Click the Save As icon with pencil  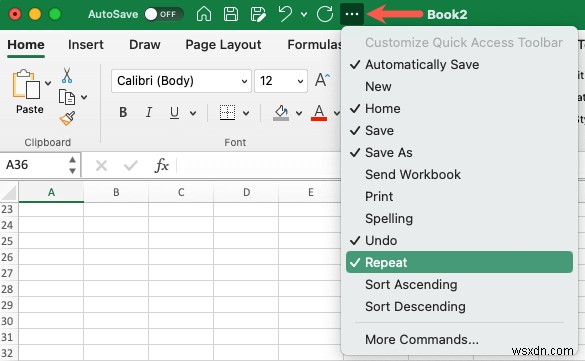[x=258, y=14]
